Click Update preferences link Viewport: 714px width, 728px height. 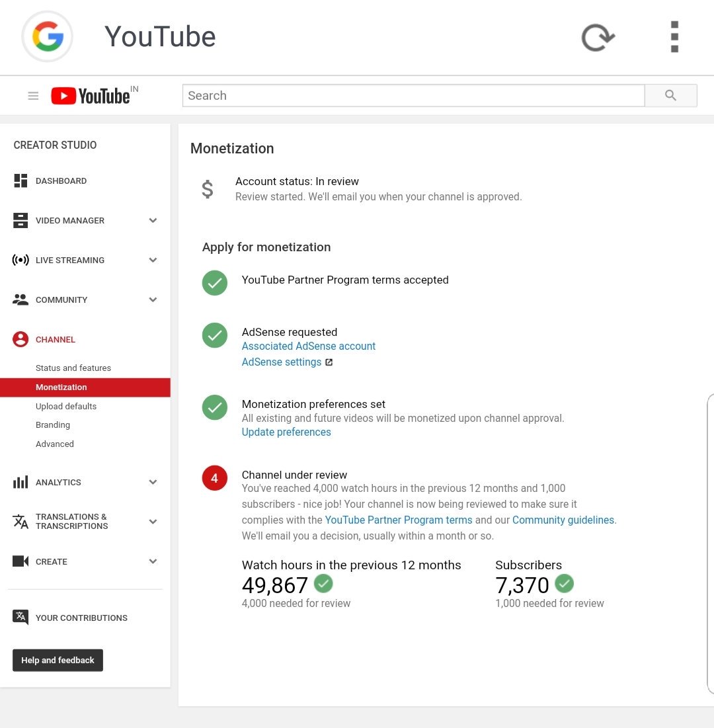[286, 432]
